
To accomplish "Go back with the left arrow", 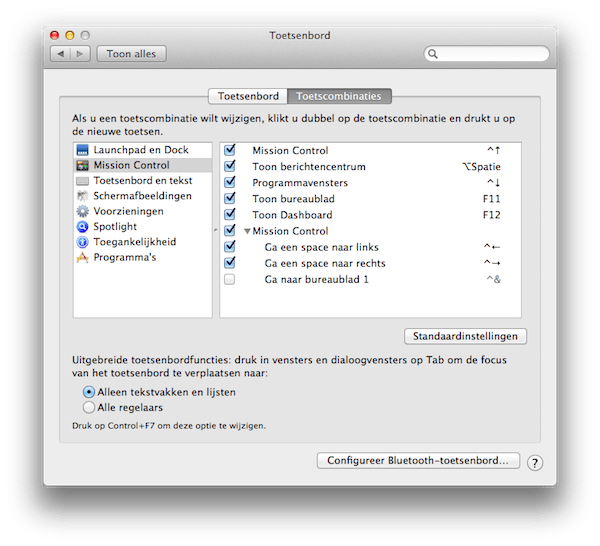I will (60, 54).
